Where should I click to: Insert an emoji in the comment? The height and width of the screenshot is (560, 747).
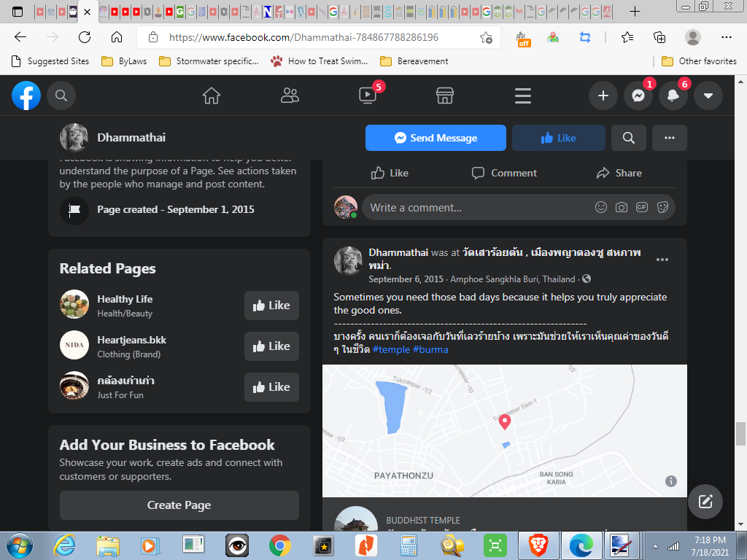click(601, 207)
